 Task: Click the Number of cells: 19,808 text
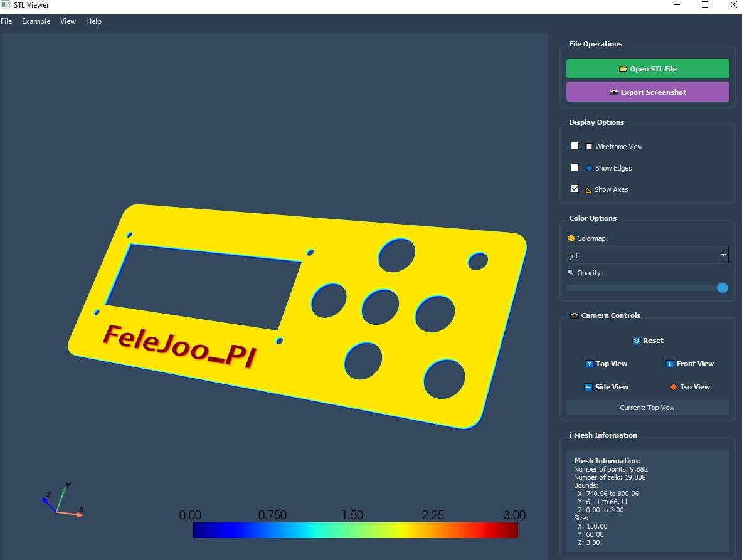(x=610, y=477)
